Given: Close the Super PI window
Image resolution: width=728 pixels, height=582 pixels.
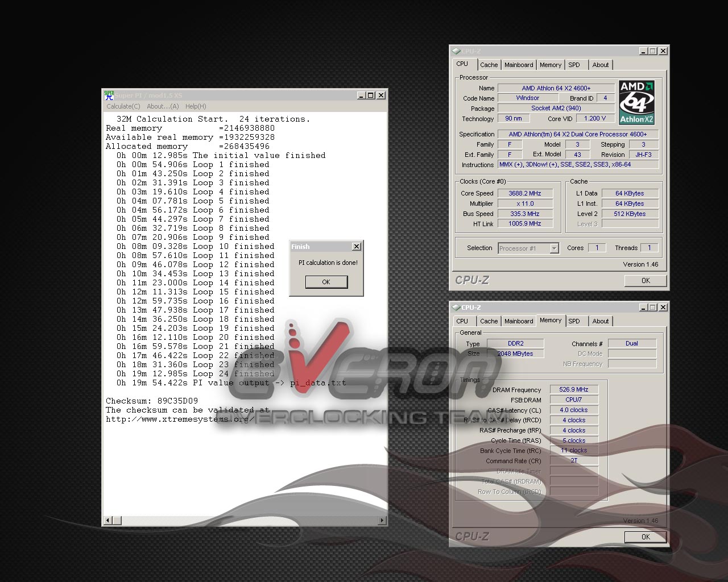Looking at the screenshot, I should (x=381, y=95).
